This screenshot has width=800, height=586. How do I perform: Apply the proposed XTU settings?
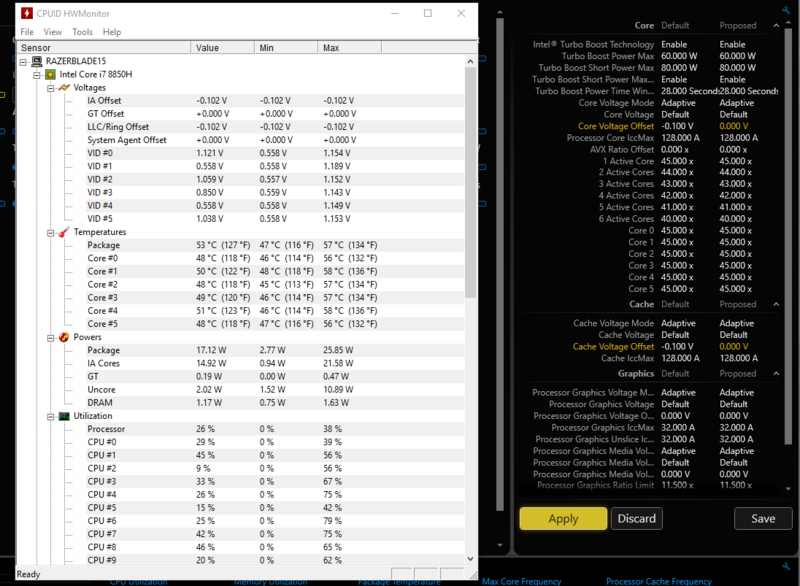[x=563, y=519]
